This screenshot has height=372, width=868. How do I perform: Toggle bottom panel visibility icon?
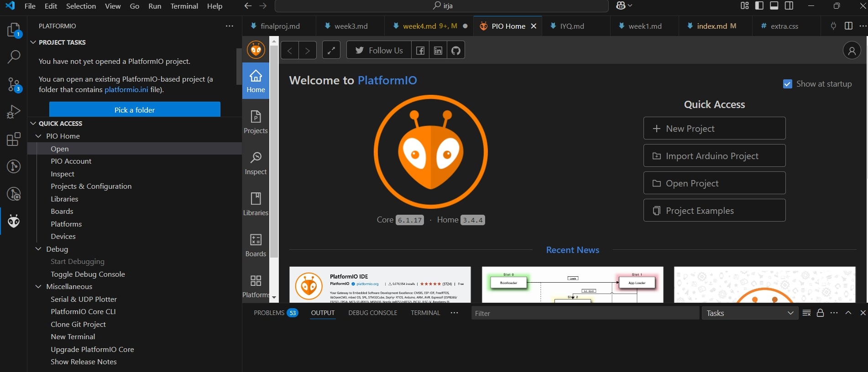pyautogui.click(x=774, y=6)
